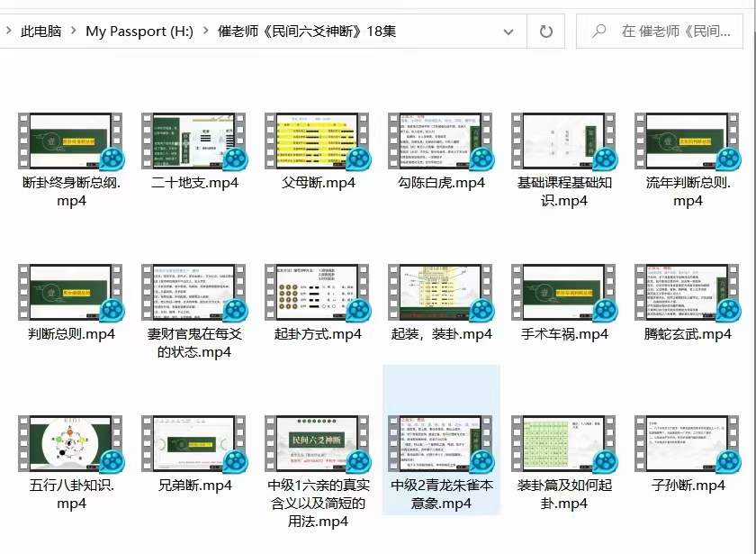
Task: Expand the address bar history dropdown
Action: click(x=509, y=31)
